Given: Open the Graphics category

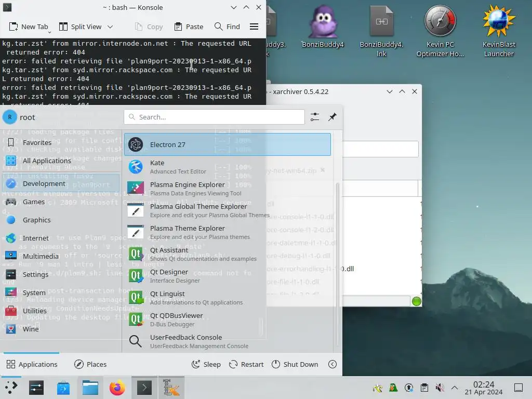Looking at the screenshot, I should coord(61,220).
